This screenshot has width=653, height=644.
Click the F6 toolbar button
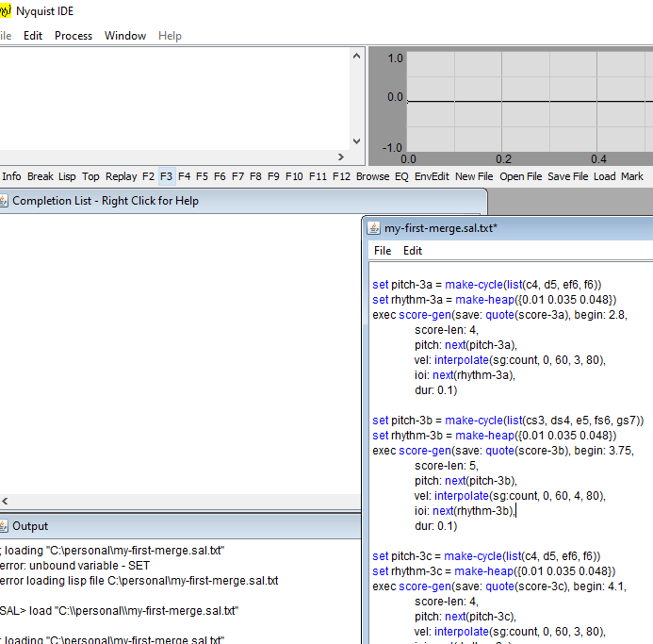coord(220,176)
